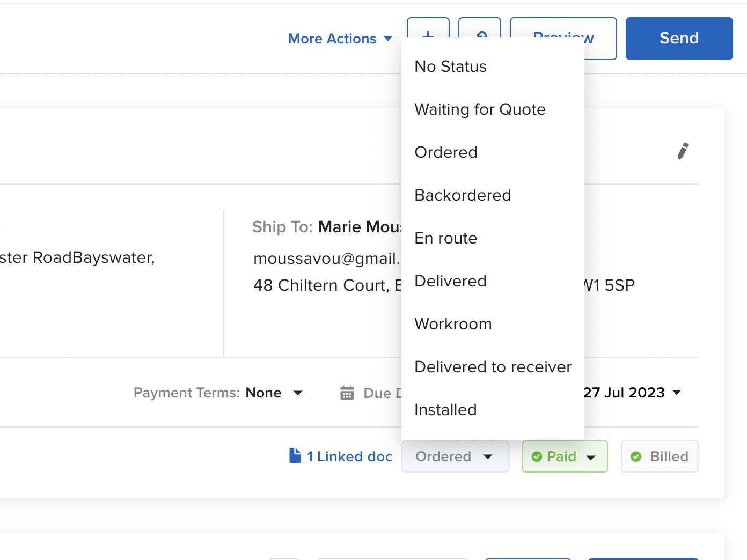Viewport: 747px width, 560px height.
Task: Toggle the Billed status button
Action: (660, 456)
